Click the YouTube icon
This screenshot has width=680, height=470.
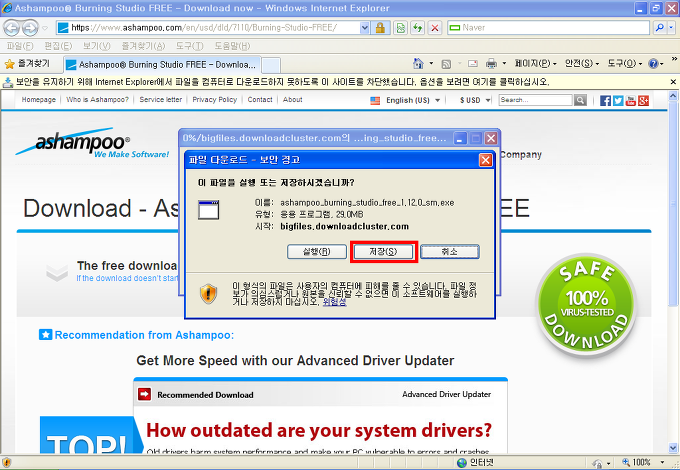631,101
